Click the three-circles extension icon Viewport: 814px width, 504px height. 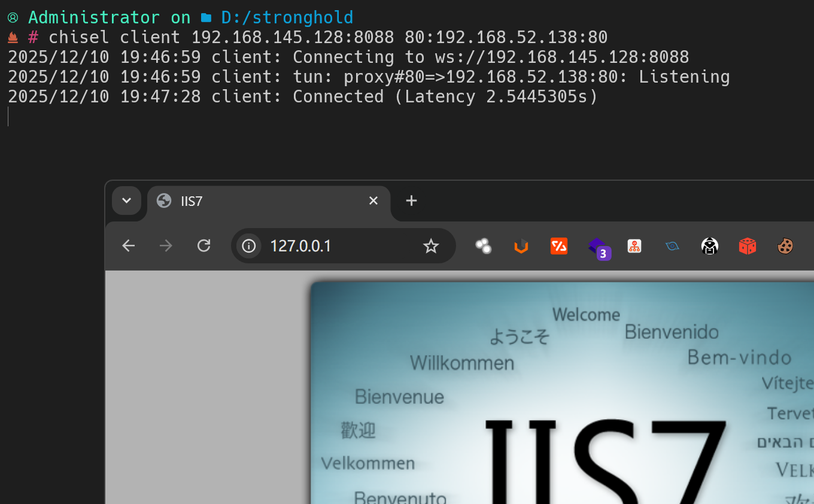tap(483, 246)
